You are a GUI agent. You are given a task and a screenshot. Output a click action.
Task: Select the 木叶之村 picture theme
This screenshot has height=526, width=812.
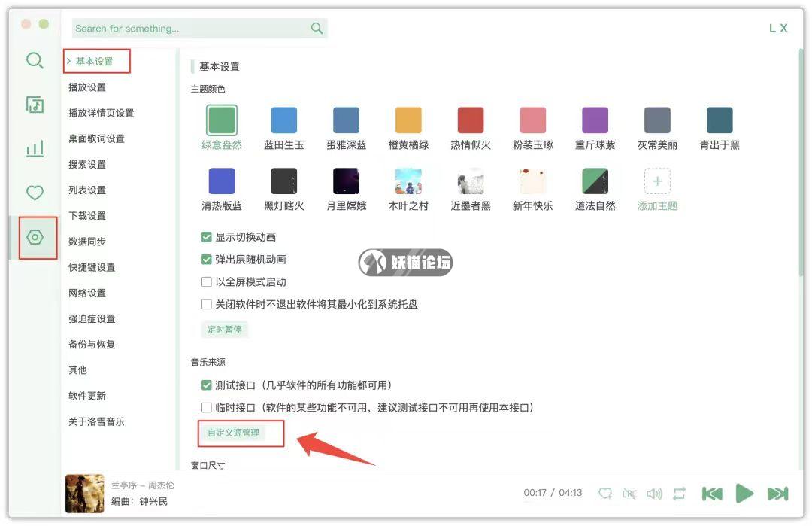[408, 181]
